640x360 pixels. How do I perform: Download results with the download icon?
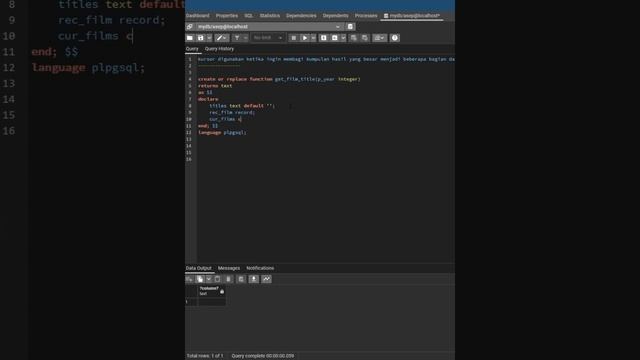click(253, 279)
